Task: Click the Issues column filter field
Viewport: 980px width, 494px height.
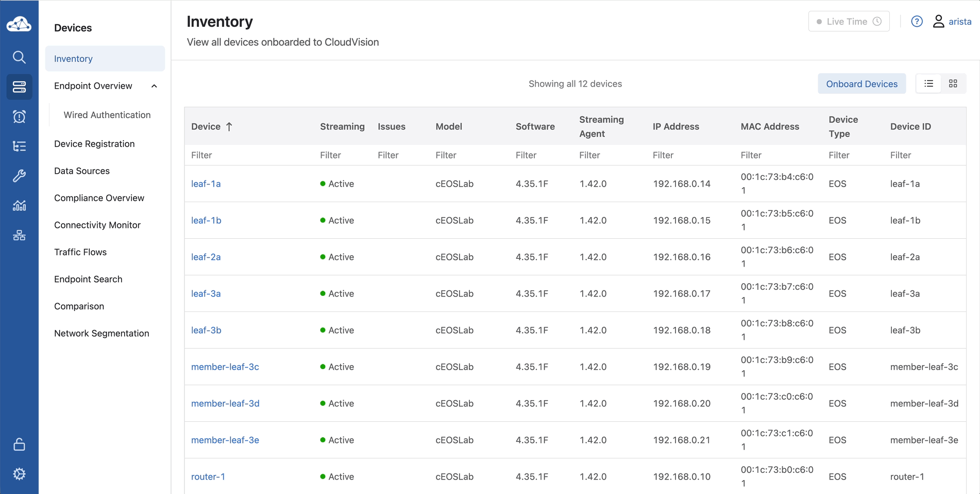Action: click(x=400, y=155)
